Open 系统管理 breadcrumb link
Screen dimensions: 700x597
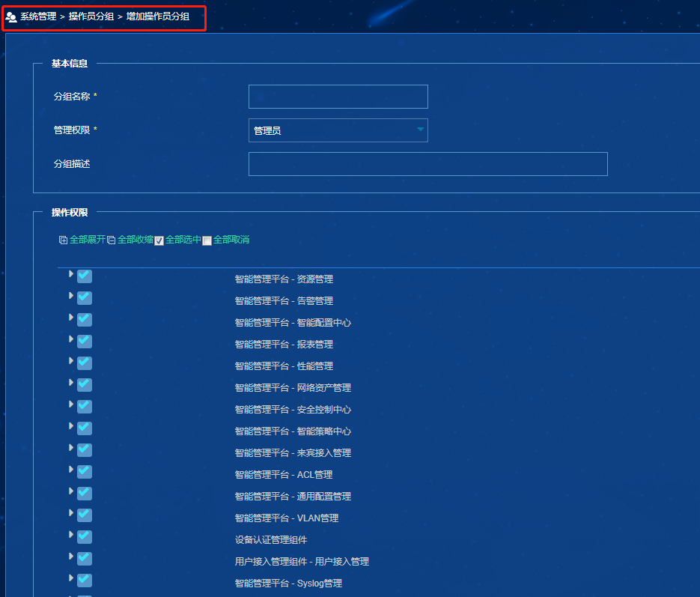pyautogui.click(x=38, y=16)
